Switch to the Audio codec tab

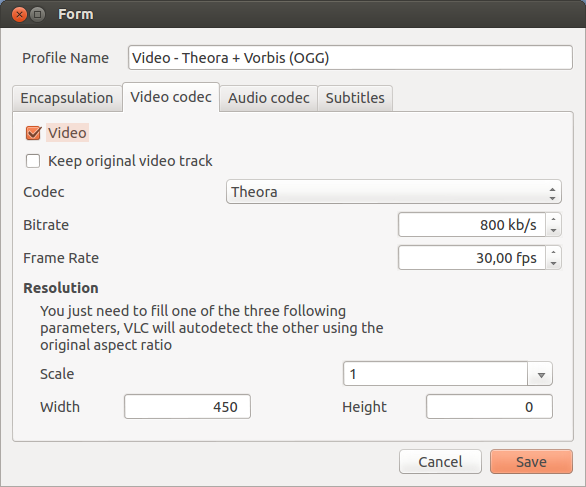[269, 98]
